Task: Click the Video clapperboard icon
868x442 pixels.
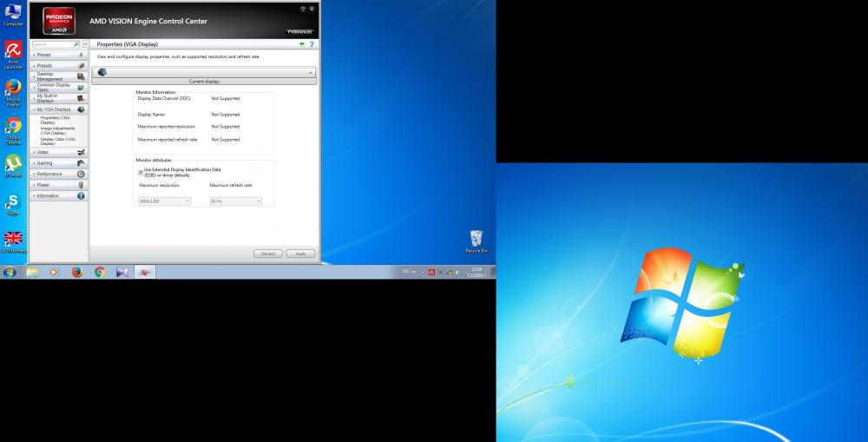Action: coord(82,152)
